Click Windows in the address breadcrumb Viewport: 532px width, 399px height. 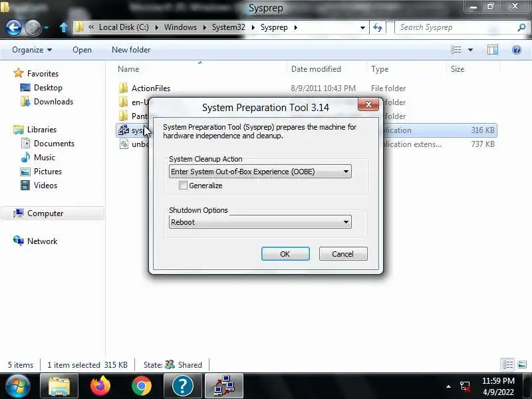[x=180, y=27]
